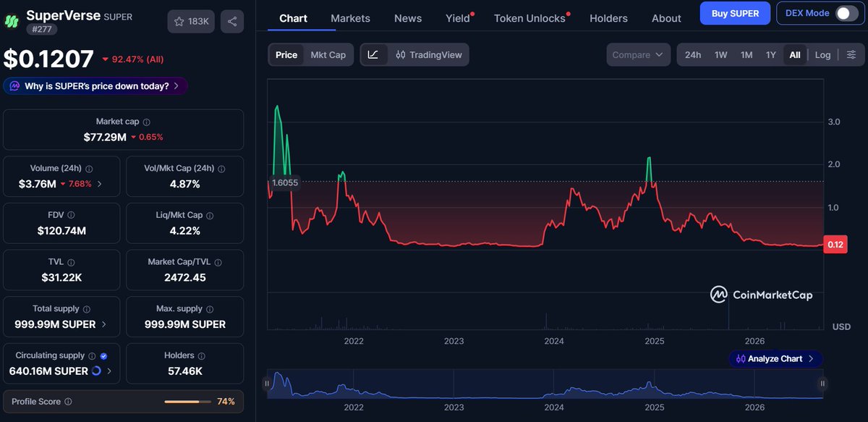Toggle DEX Mode switch

pos(846,13)
